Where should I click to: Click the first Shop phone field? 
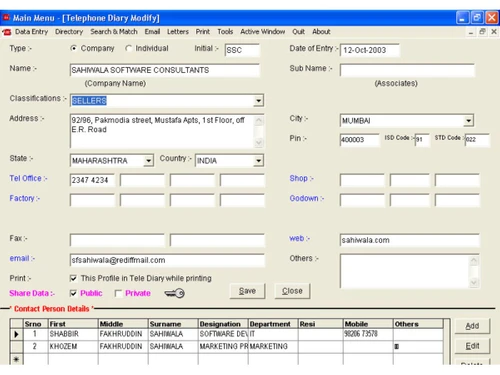(x=362, y=180)
